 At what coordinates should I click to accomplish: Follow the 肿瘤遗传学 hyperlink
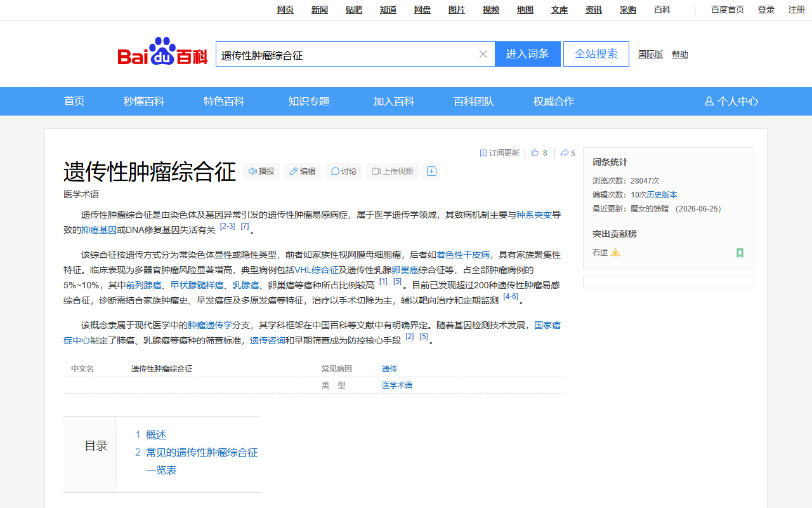coord(210,325)
